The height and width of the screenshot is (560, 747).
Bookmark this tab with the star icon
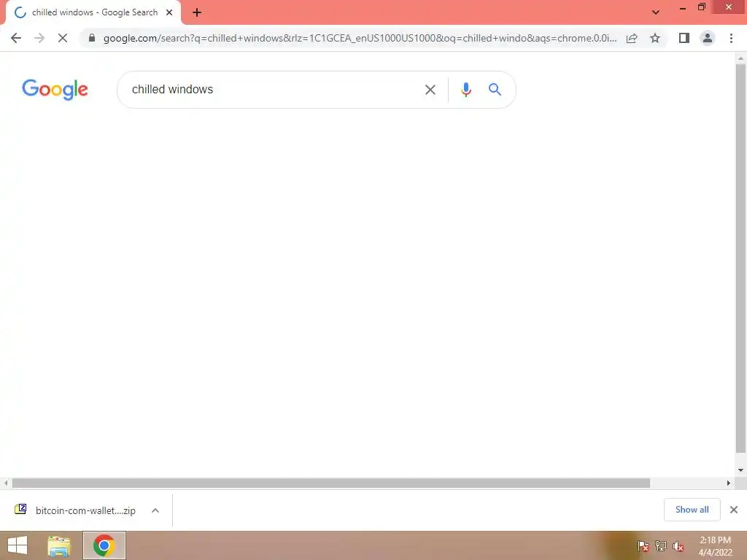655,38
